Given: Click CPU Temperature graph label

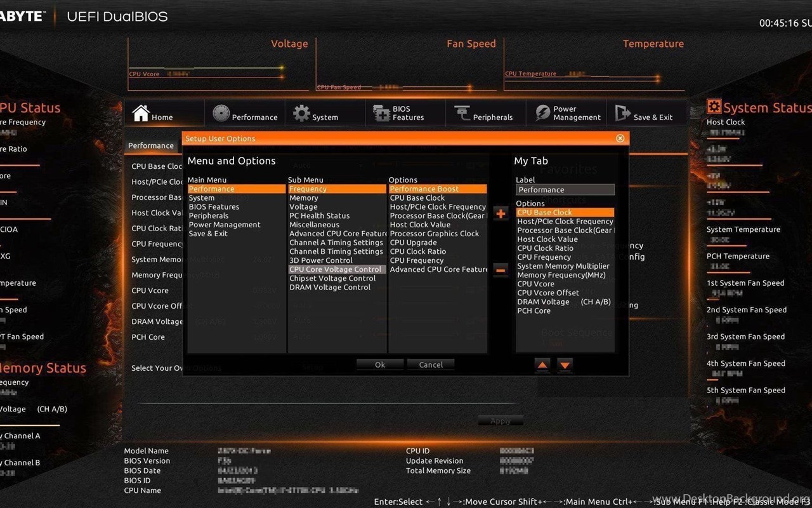Looking at the screenshot, I should pos(530,74).
